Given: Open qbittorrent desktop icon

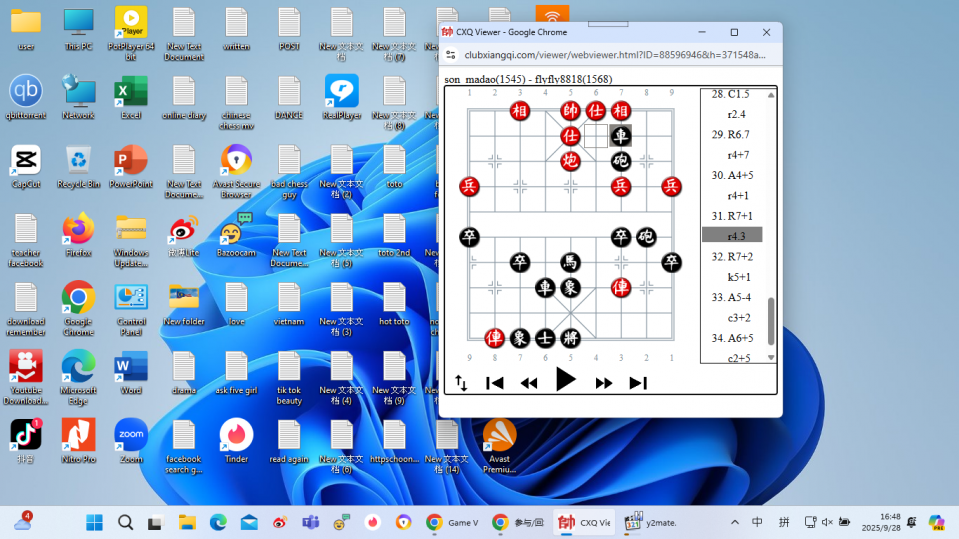Looking at the screenshot, I should 26,97.
